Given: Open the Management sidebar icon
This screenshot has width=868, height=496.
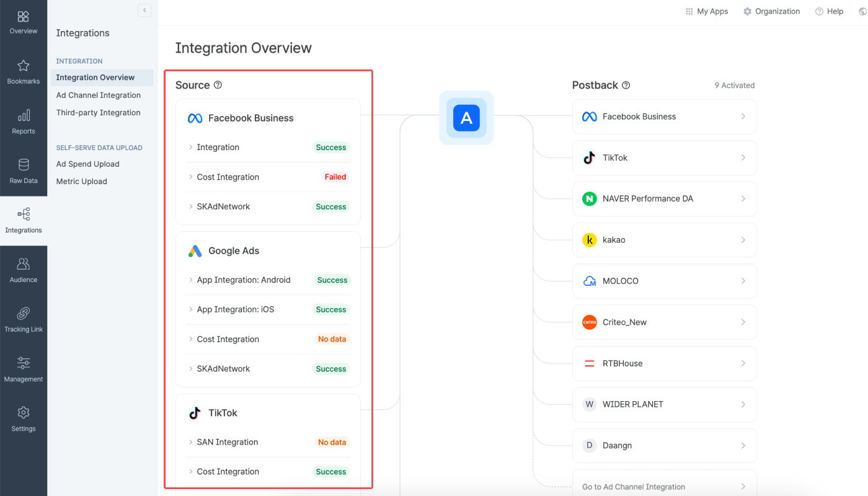Looking at the screenshot, I should click(x=24, y=368).
